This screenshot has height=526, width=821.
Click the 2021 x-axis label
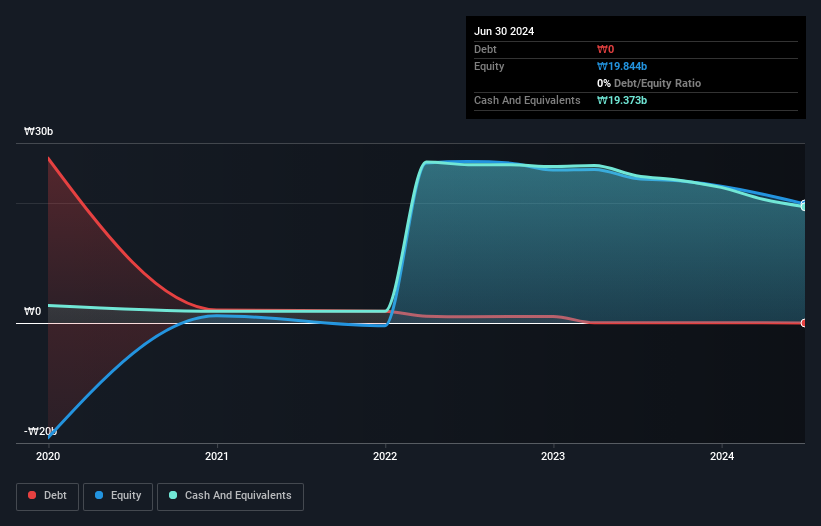tap(217, 456)
